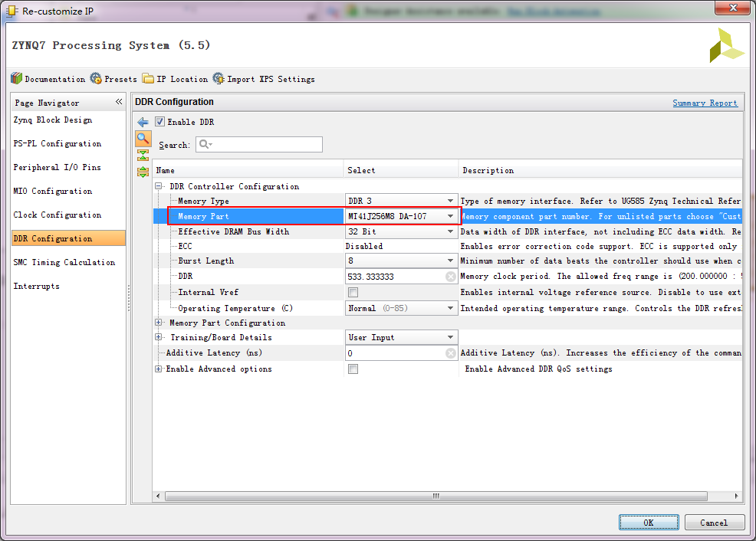Go to PS-PL Configuration page

58,143
